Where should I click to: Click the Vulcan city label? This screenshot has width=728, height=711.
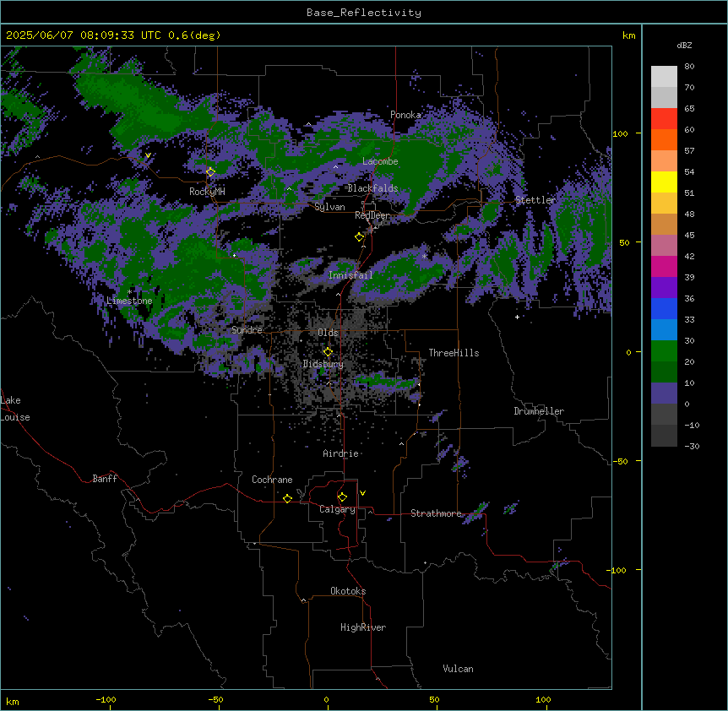459,669
